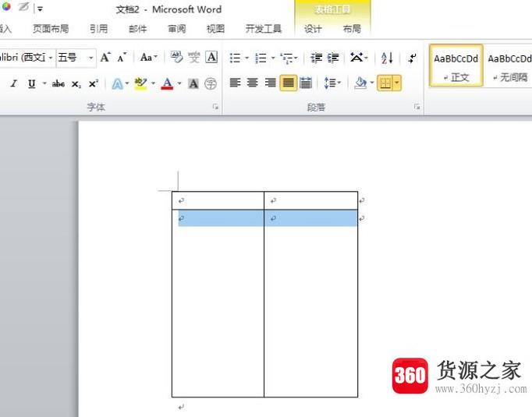Open the table tools 布局 tab
This screenshot has height=417, width=532.
[x=352, y=29]
